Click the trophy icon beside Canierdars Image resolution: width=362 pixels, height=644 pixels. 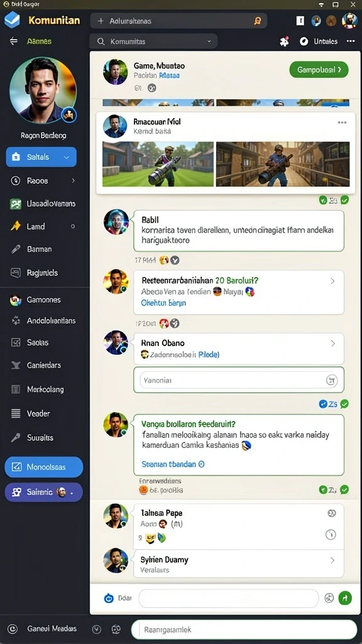coord(16,365)
